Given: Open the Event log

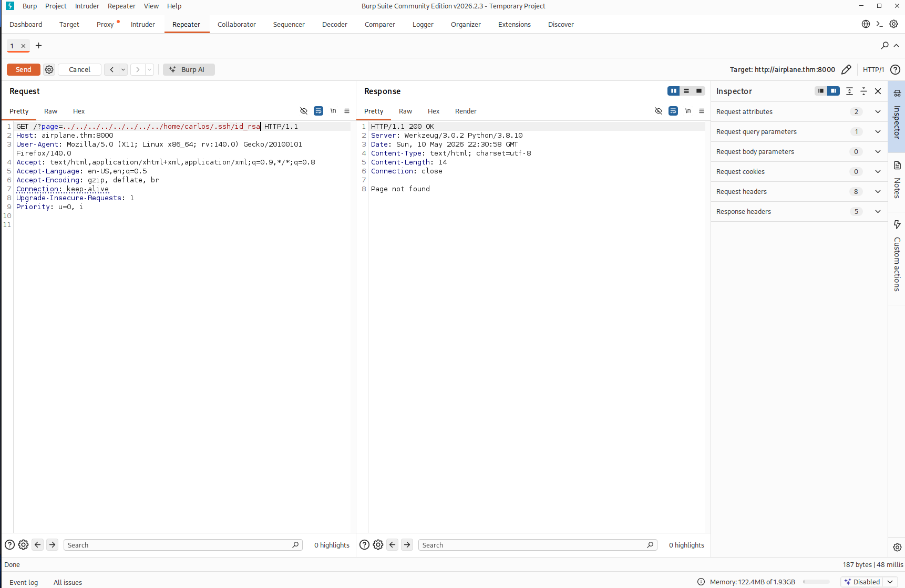Looking at the screenshot, I should pyautogui.click(x=24, y=582).
